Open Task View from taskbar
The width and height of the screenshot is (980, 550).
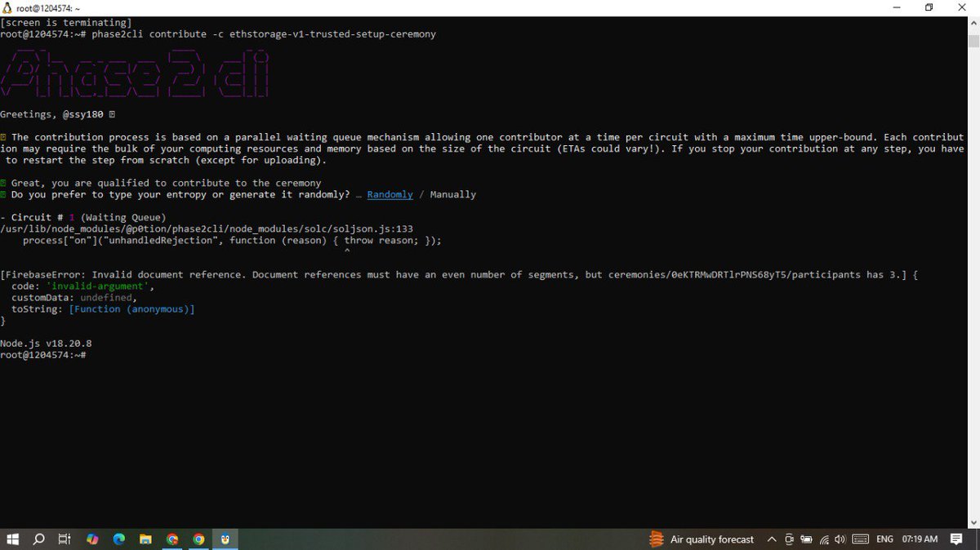(x=65, y=539)
